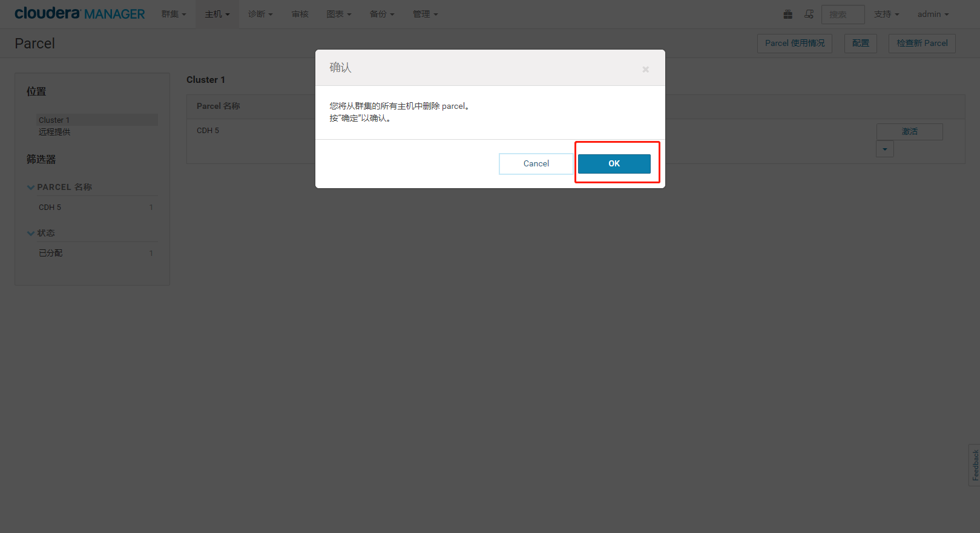This screenshot has height=533, width=980.
Task: Go to 审核 page
Action: click(x=300, y=14)
